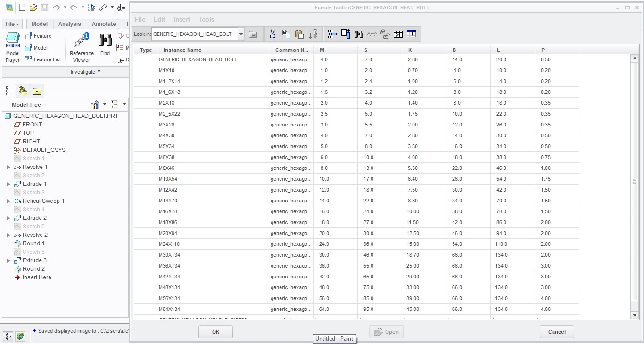The height and width of the screenshot is (344, 644).
Task: Select FRONT datum plane in tree
Action: click(x=28, y=125)
